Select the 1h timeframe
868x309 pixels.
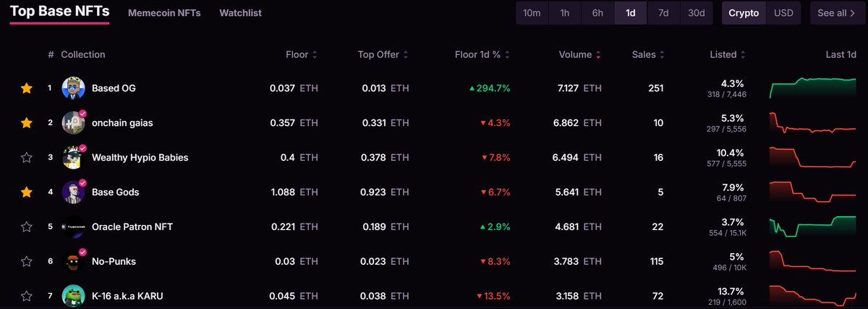coord(564,13)
